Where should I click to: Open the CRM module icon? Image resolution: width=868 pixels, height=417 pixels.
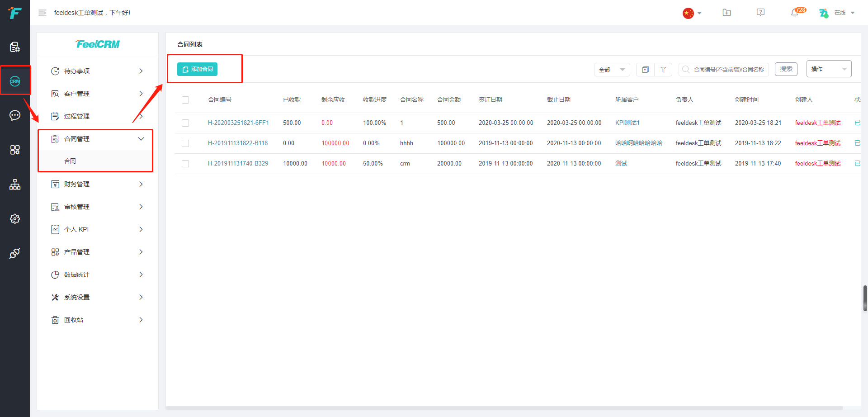[x=15, y=81]
